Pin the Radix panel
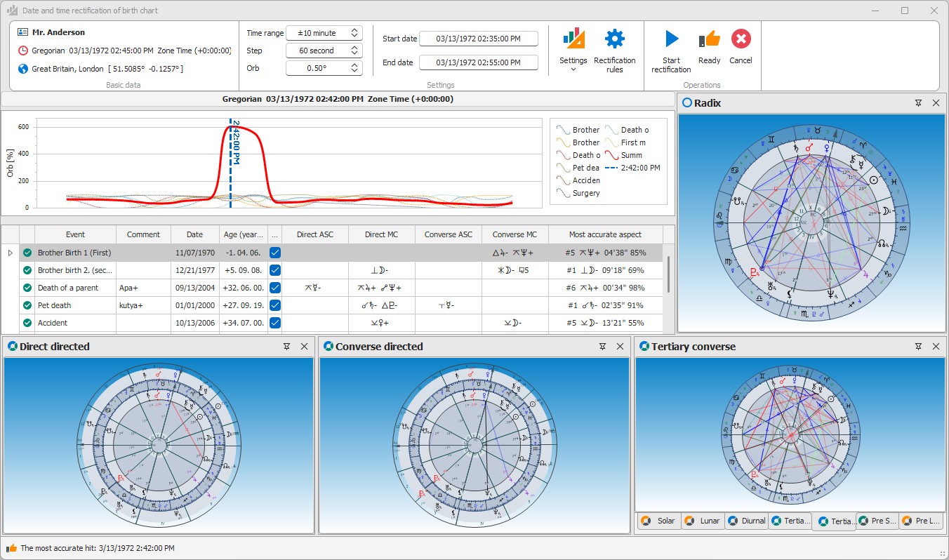The image size is (949, 560). point(919,103)
